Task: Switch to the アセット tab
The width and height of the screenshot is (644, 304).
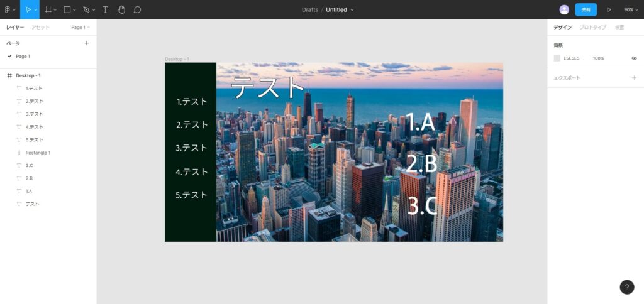Action: pos(41,28)
